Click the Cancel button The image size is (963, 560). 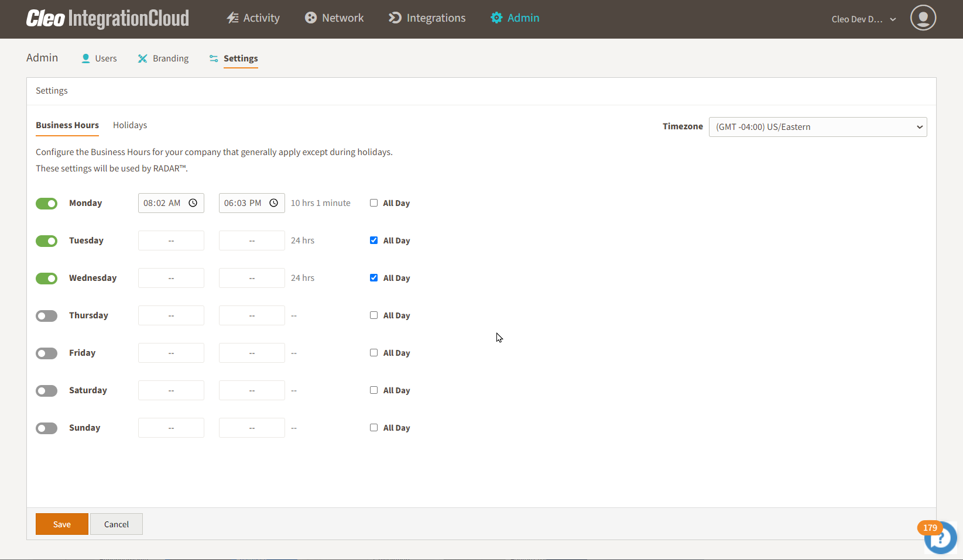click(116, 524)
